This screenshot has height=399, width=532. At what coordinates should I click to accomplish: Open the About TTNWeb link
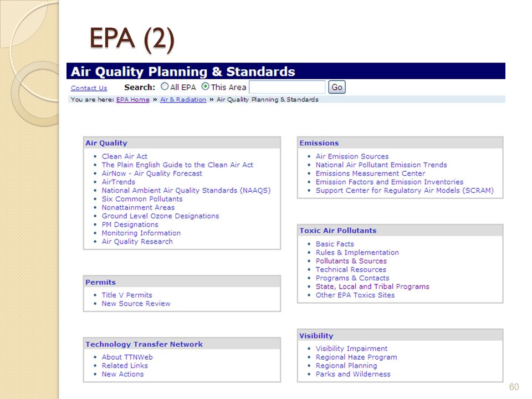coord(127,357)
